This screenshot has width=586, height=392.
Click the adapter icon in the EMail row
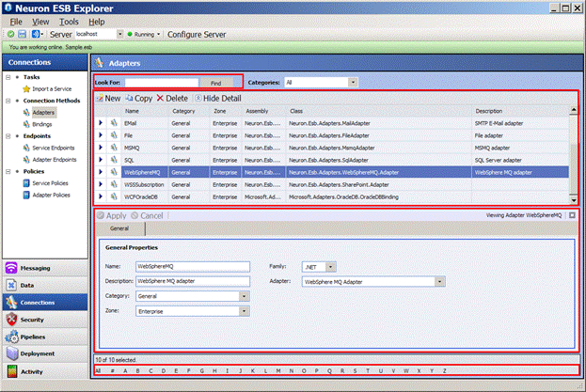coord(114,123)
